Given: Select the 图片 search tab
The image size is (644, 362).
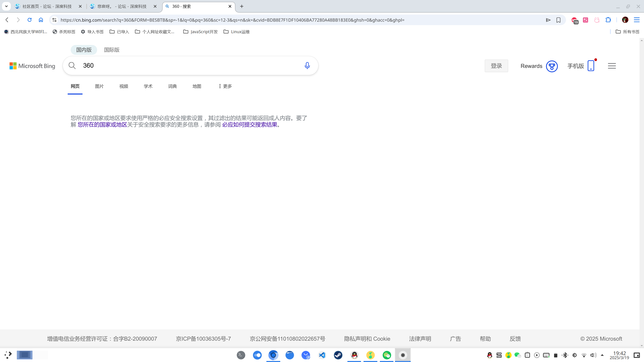Looking at the screenshot, I should [x=99, y=86].
